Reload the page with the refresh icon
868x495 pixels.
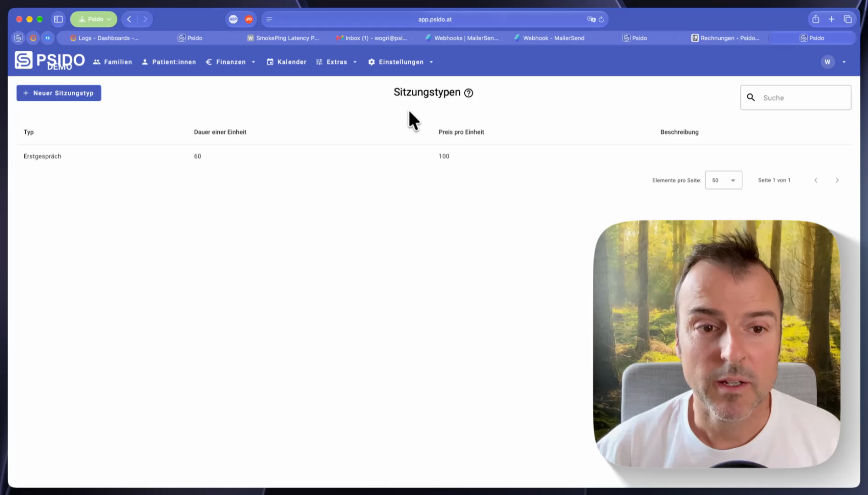(601, 19)
